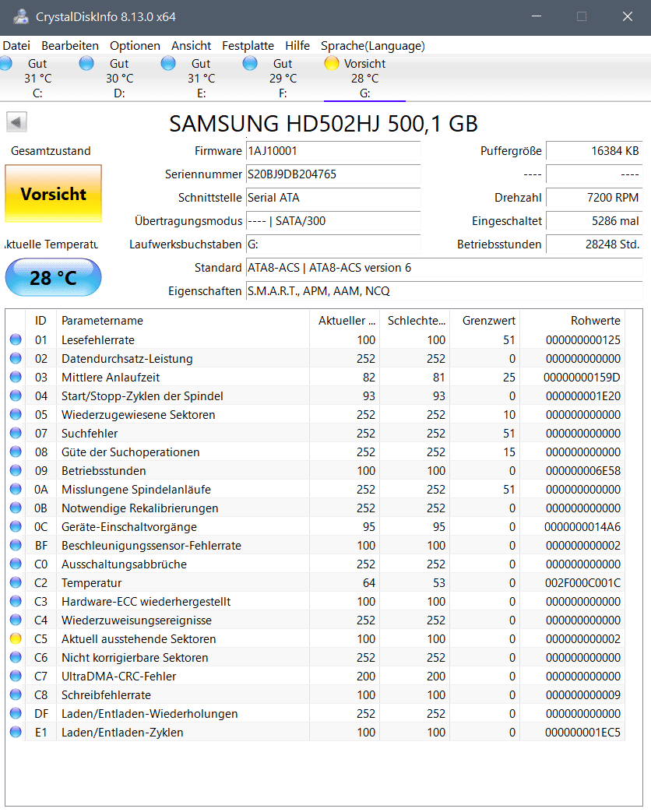
Task: Select the Güte der Suchoperationen row
Action: coord(315,452)
